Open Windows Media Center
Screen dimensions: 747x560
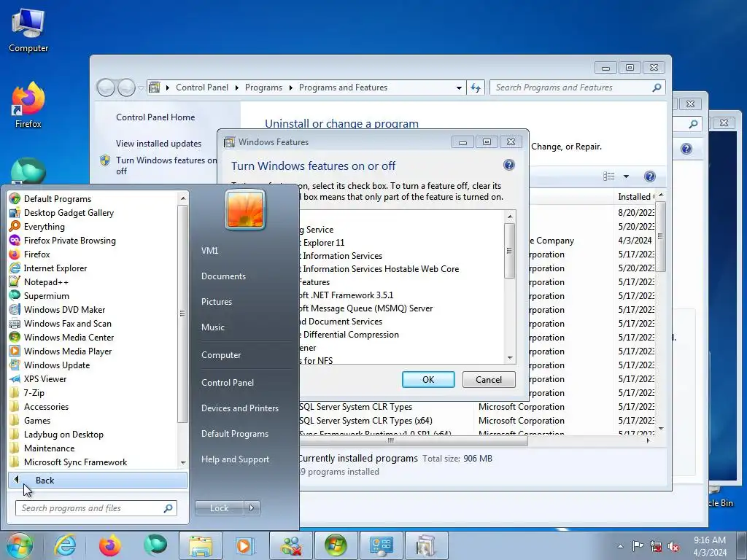pos(61,337)
